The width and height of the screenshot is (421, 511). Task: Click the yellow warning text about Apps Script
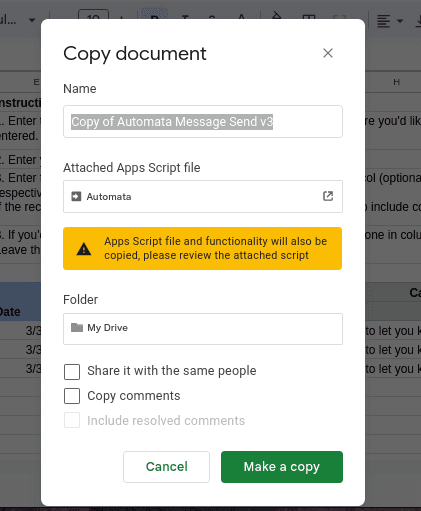215,248
